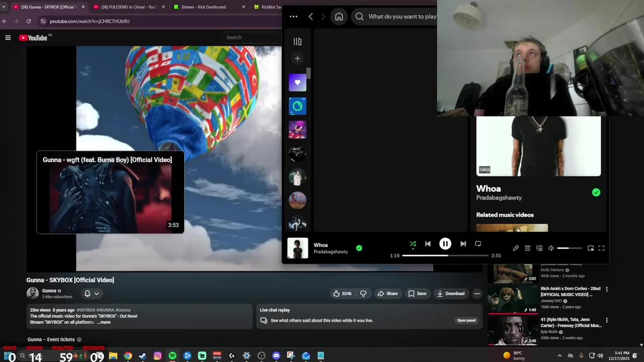The height and width of the screenshot is (362, 644).
Task: Open more actions next to Download
Action: (477, 294)
